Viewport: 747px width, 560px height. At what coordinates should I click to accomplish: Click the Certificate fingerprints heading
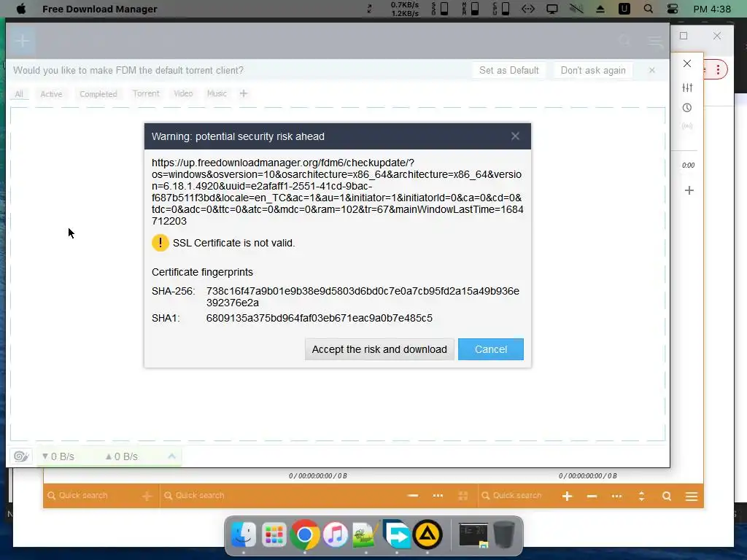coord(202,272)
